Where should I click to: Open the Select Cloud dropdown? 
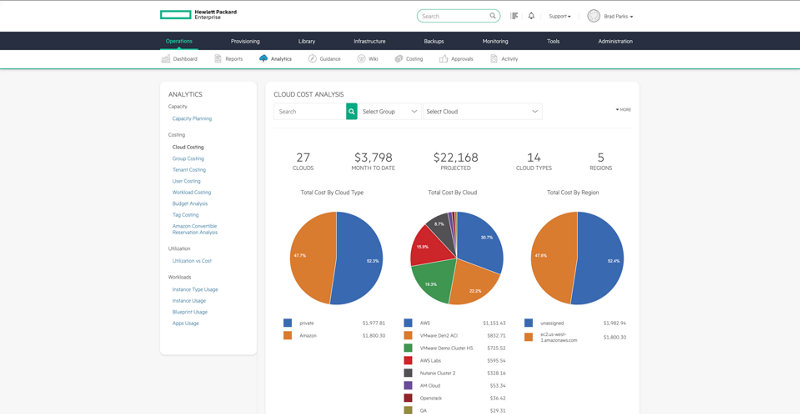coord(482,111)
